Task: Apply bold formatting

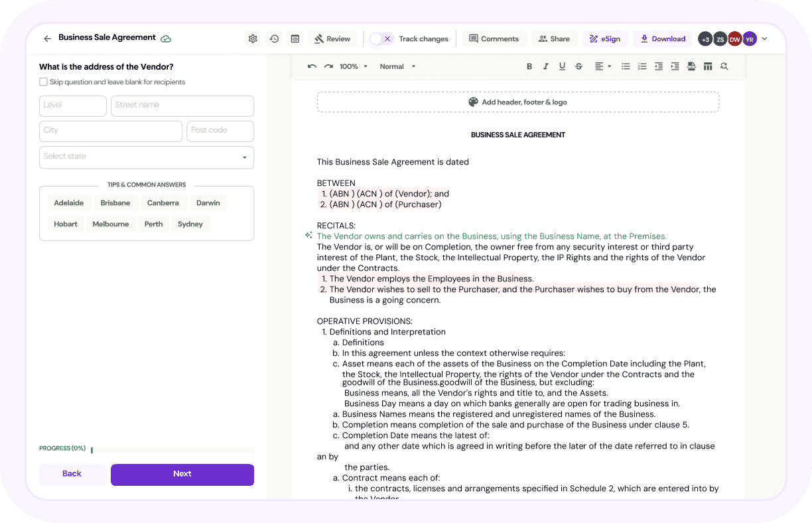Action: click(529, 66)
